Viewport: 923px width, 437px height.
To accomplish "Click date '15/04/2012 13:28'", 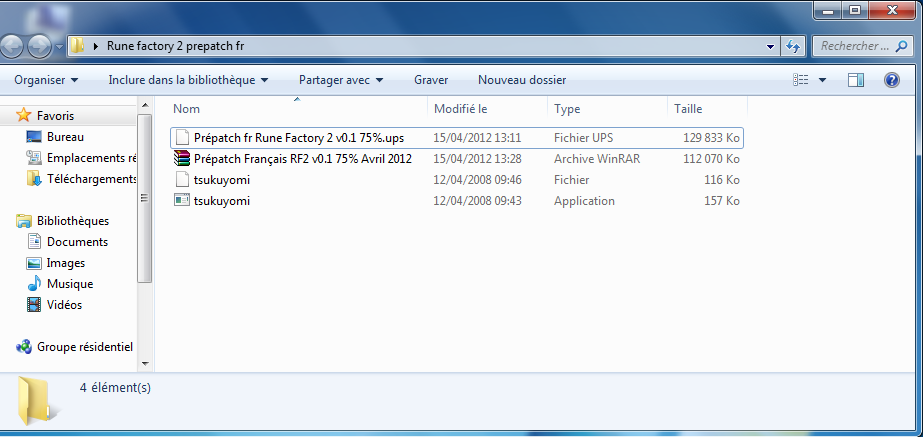I will (x=477, y=159).
